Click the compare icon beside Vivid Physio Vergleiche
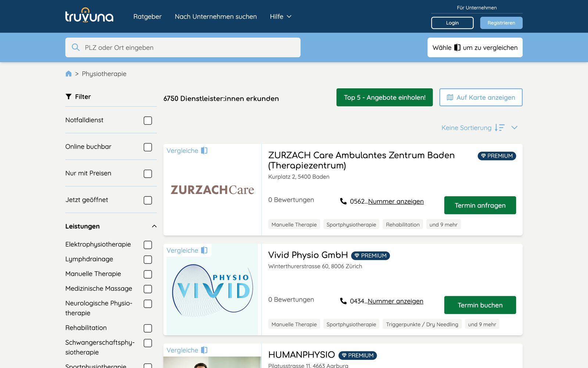Viewport: 588px width, 368px height. pyautogui.click(x=204, y=250)
